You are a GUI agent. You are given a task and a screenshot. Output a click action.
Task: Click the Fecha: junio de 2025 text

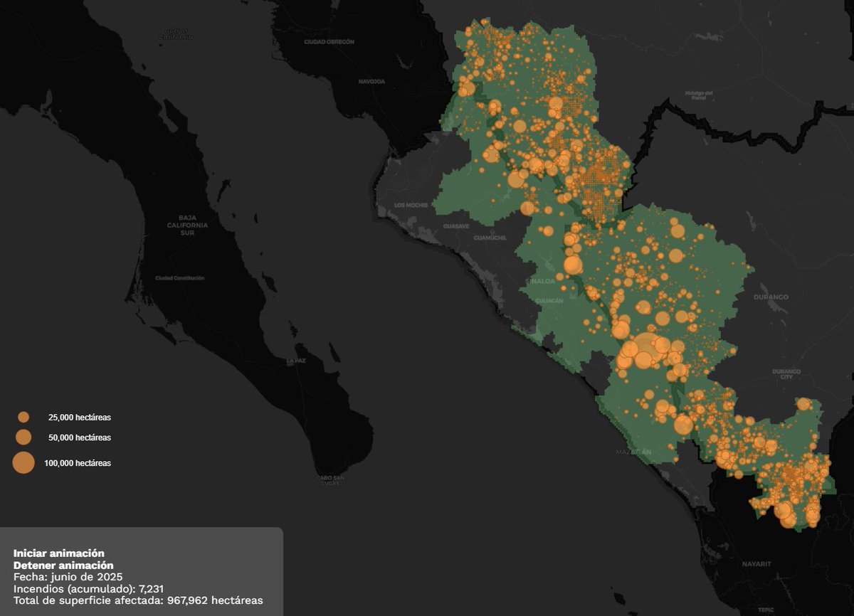pos(68,576)
